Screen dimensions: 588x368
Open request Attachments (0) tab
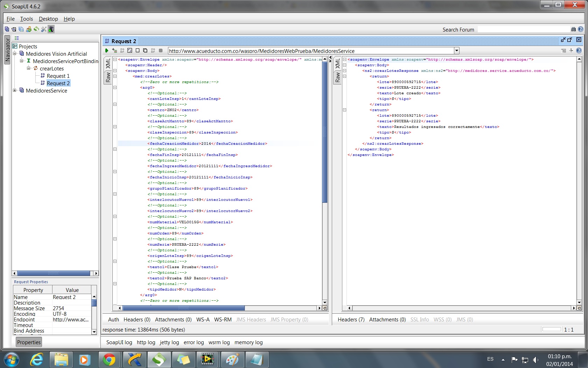coord(173,320)
